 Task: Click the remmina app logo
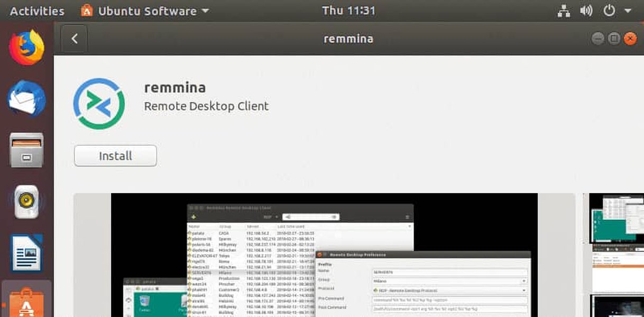[x=99, y=104]
